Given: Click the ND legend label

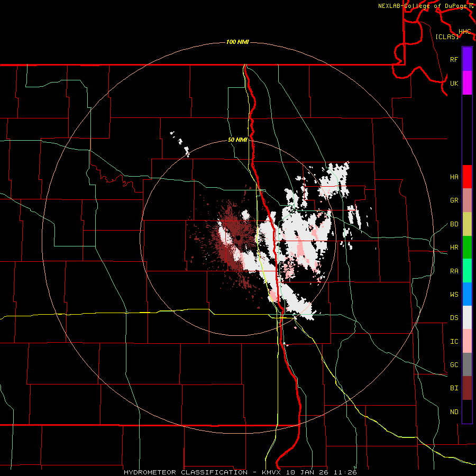Looking at the screenshot, I should pyautogui.click(x=454, y=412).
